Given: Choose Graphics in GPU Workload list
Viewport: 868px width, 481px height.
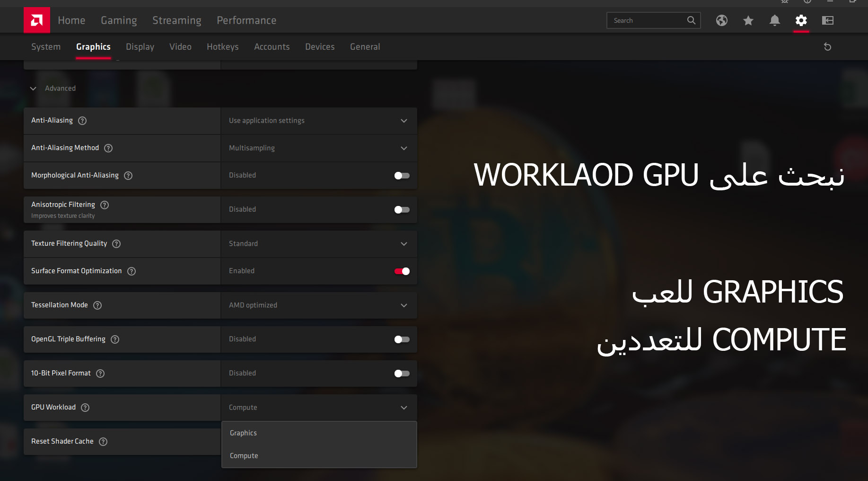Looking at the screenshot, I should click(x=319, y=433).
